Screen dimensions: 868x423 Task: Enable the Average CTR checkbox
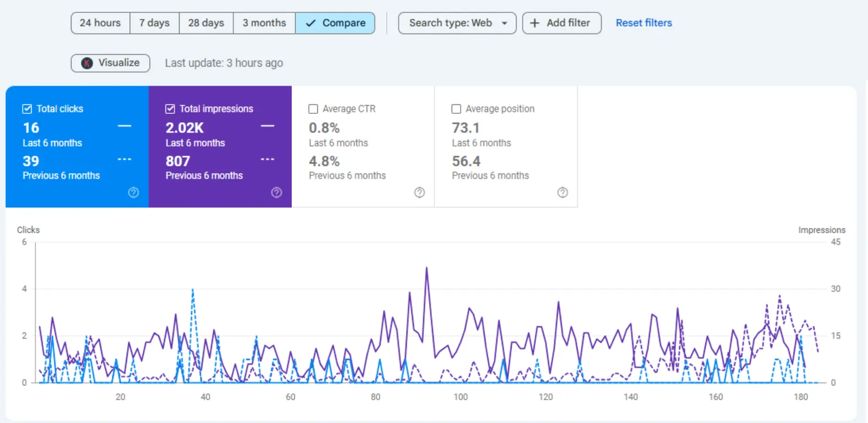point(313,109)
